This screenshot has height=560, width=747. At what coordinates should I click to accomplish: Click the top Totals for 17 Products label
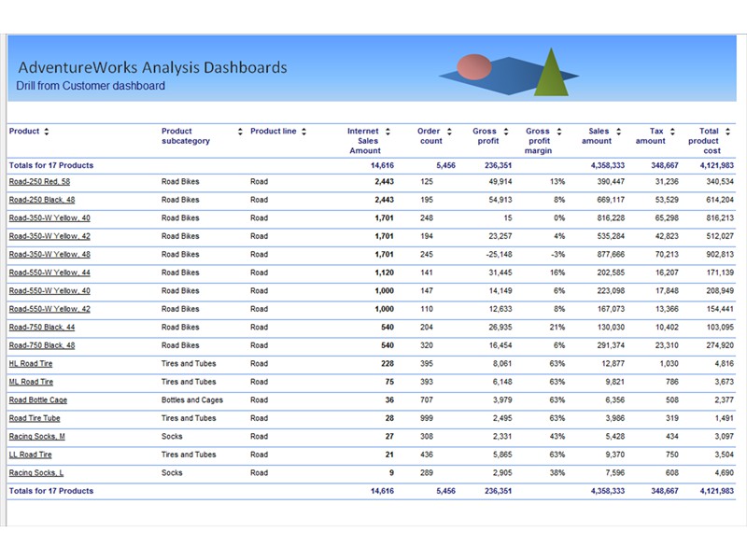coord(51,166)
